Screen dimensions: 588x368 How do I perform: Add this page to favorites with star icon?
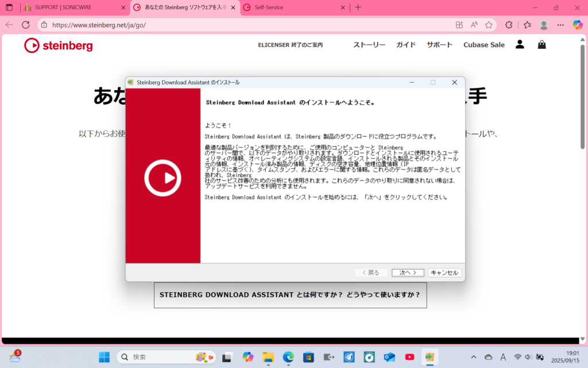point(489,25)
